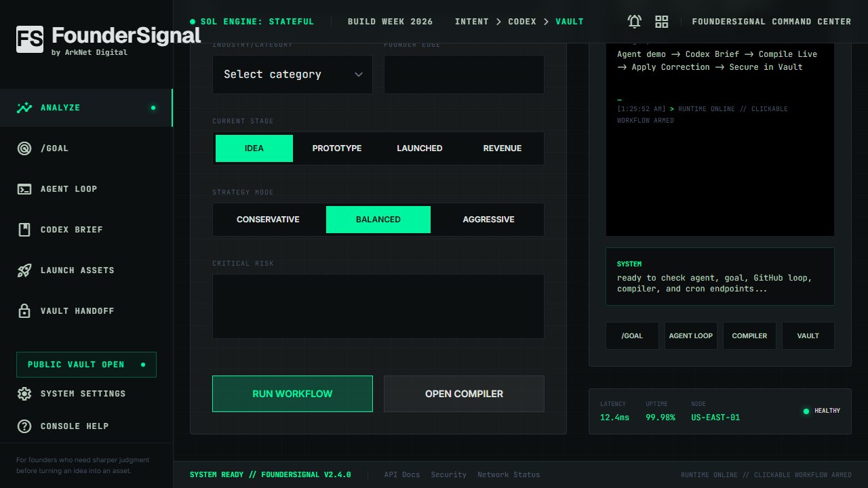
Task: Open the Agent Loop sidebar item
Action: point(86,189)
